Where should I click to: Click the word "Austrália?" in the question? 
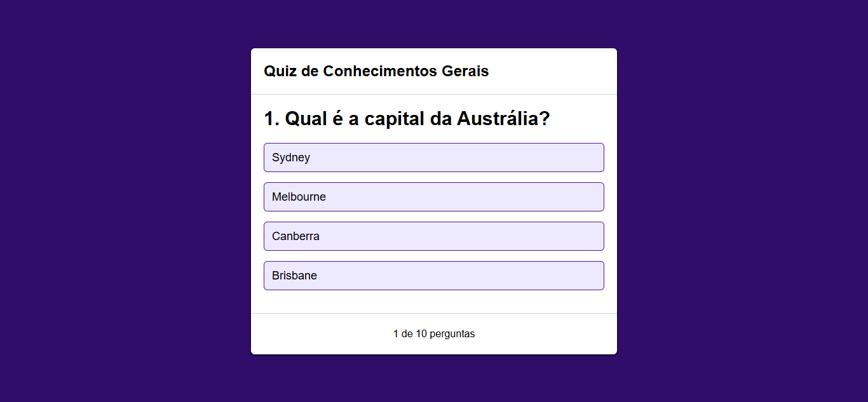point(503,119)
